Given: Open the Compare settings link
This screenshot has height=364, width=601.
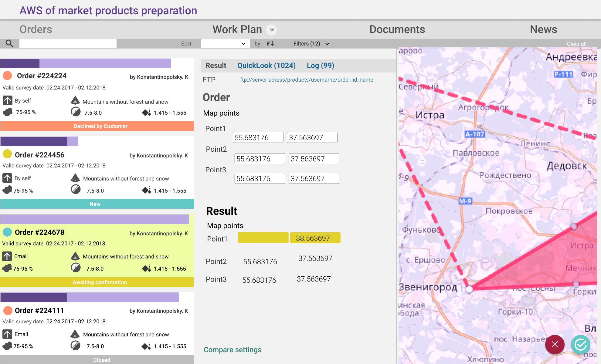Looking at the screenshot, I should (x=232, y=350).
